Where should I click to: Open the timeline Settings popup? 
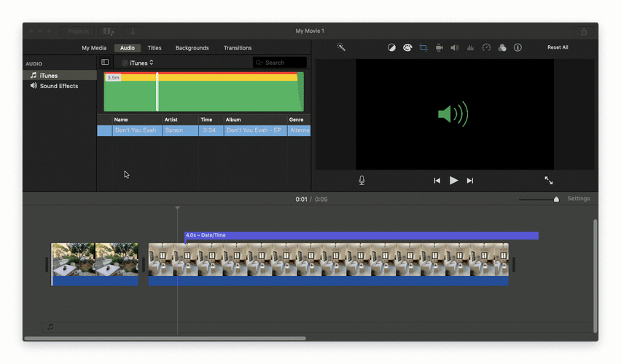tap(579, 199)
